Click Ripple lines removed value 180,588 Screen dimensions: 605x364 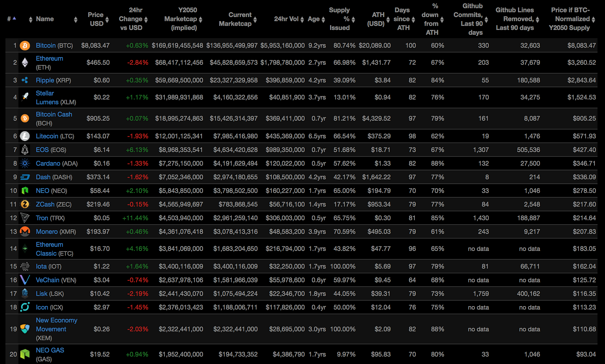click(x=529, y=81)
